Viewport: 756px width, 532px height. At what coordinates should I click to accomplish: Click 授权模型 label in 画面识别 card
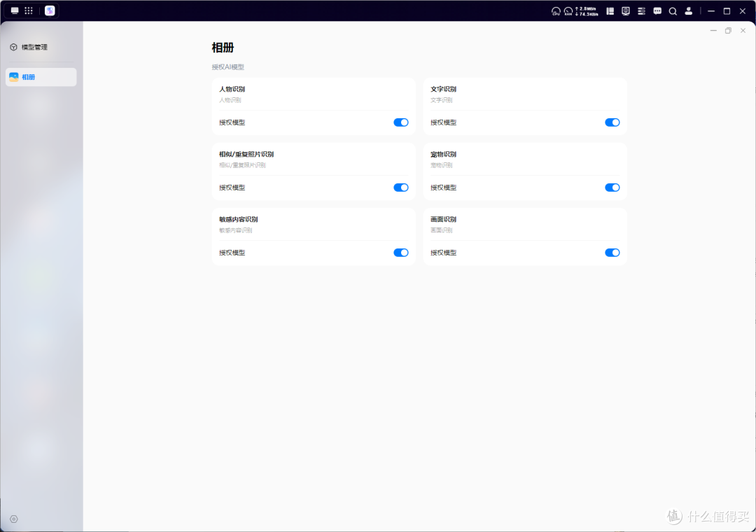pos(443,253)
